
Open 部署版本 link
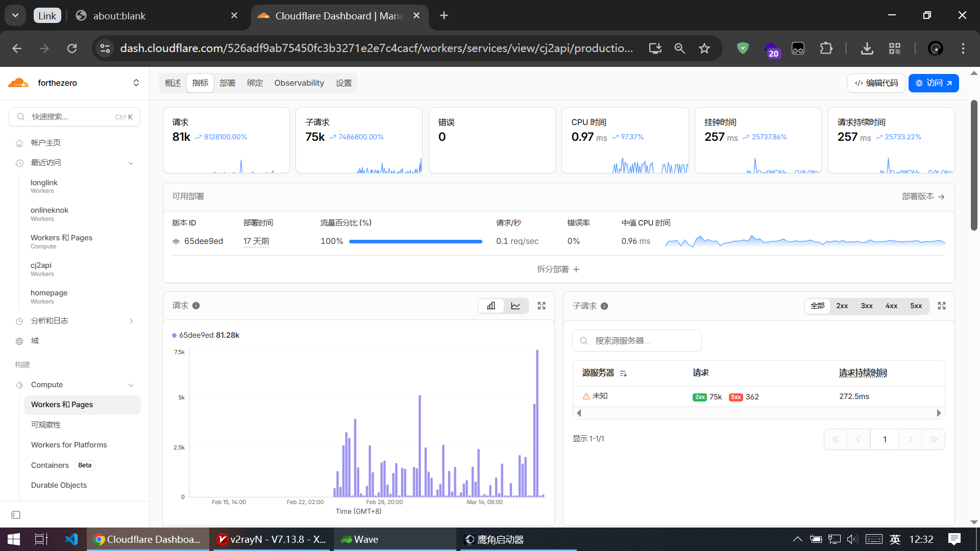(923, 196)
